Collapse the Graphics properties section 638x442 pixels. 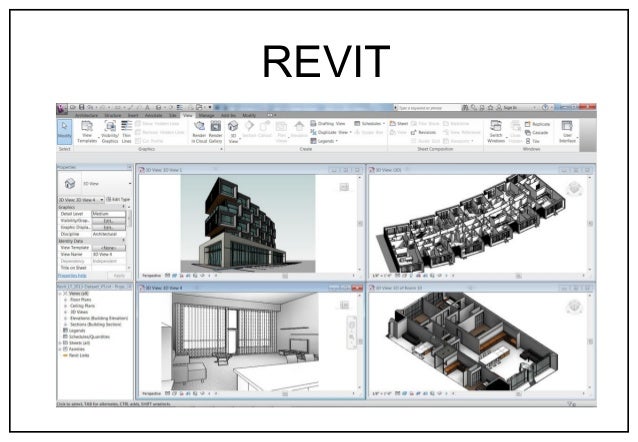124,207
